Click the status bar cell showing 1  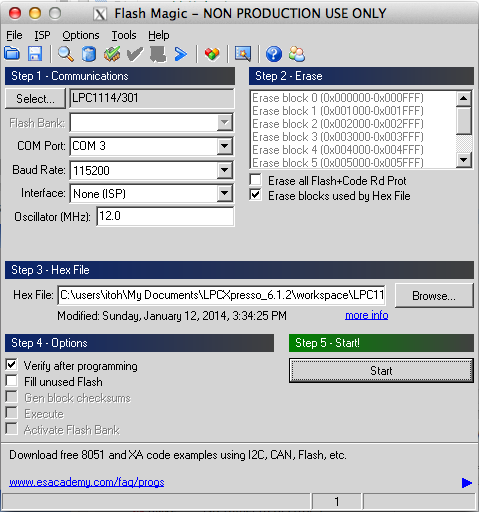tap(337, 501)
